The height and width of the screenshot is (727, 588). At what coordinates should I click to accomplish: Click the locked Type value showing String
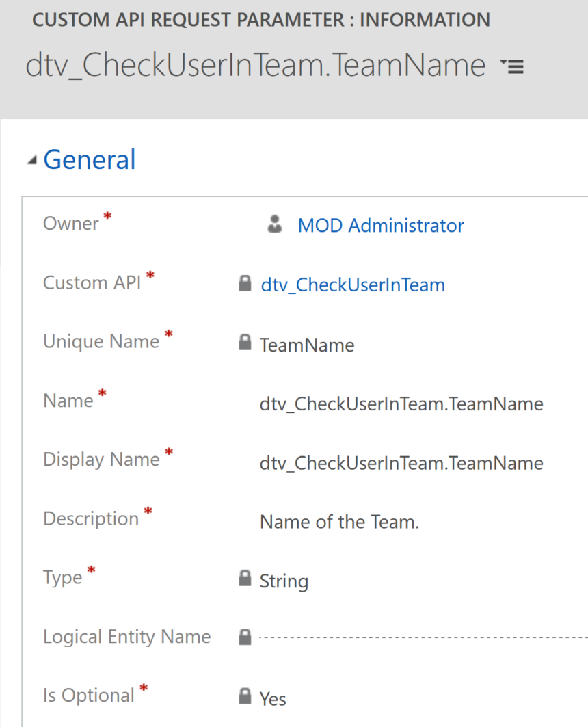(283, 581)
